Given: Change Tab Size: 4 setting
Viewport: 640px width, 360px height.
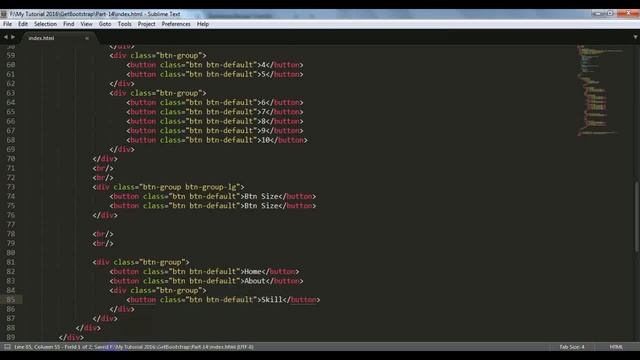Looking at the screenshot, I should pyautogui.click(x=571, y=347).
